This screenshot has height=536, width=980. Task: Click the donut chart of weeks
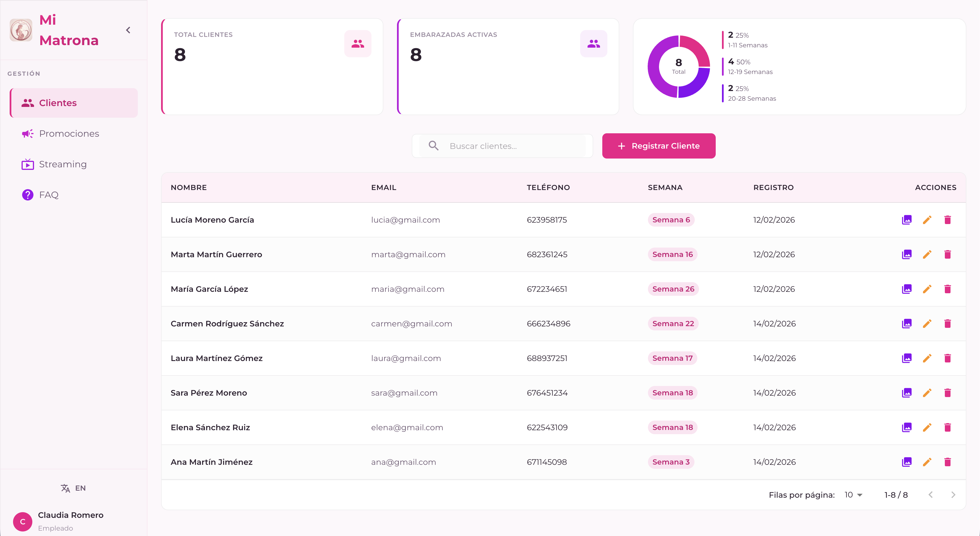pyautogui.click(x=678, y=67)
